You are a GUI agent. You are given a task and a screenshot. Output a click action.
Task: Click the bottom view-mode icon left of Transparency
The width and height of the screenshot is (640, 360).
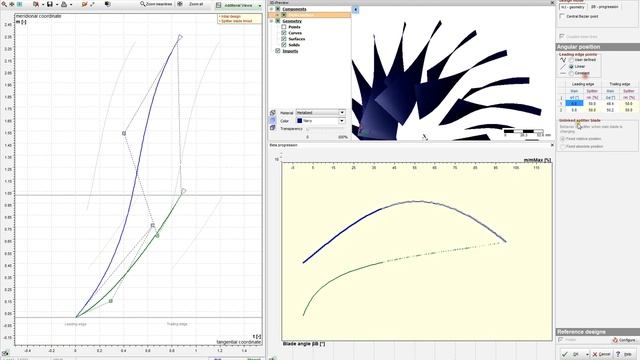tap(273, 128)
